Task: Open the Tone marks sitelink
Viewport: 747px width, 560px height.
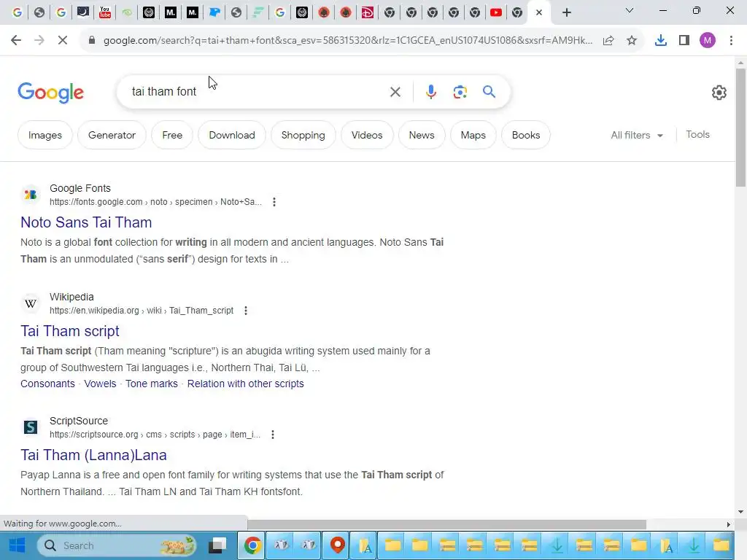Action: click(152, 384)
